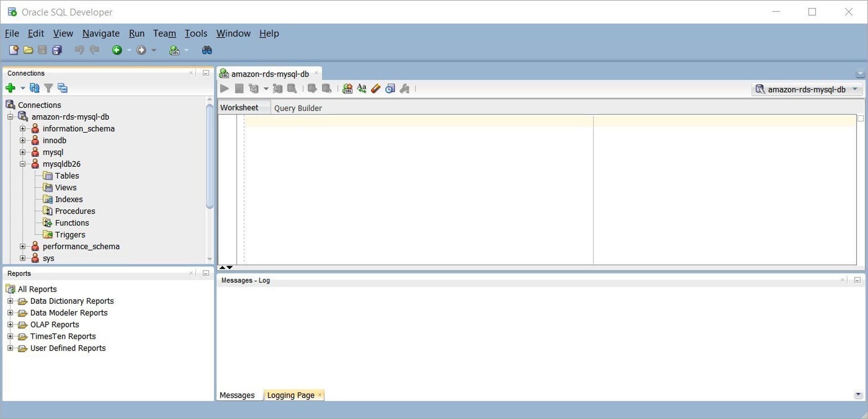Viewport: 868px width, 419px height.
Task: Click the Open folder icon in main toolbar
Action: (28, 50)
